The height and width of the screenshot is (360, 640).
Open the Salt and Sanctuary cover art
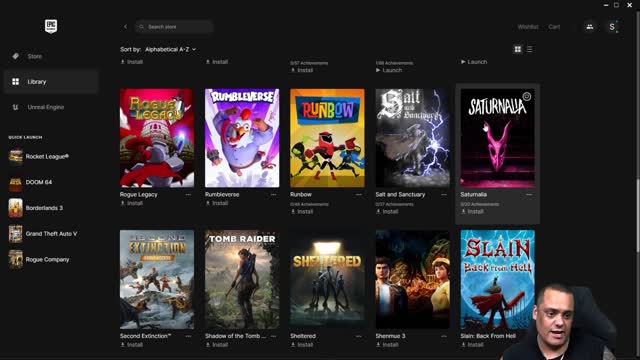413,138
